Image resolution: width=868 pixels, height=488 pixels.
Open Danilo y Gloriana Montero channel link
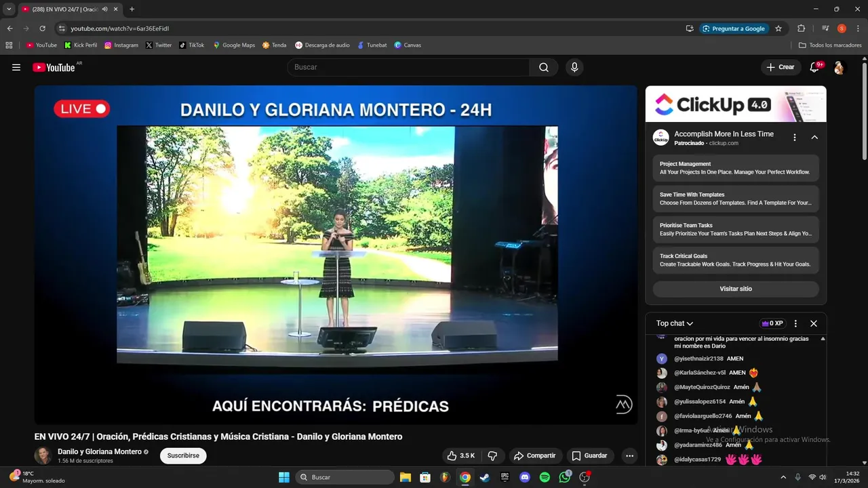100,451
